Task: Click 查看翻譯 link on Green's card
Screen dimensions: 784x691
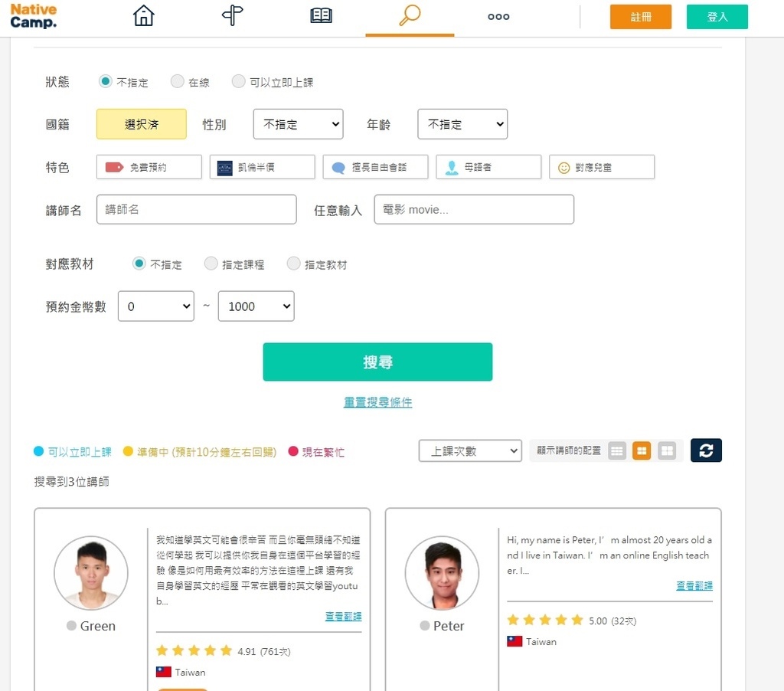Action: (343, 616)
